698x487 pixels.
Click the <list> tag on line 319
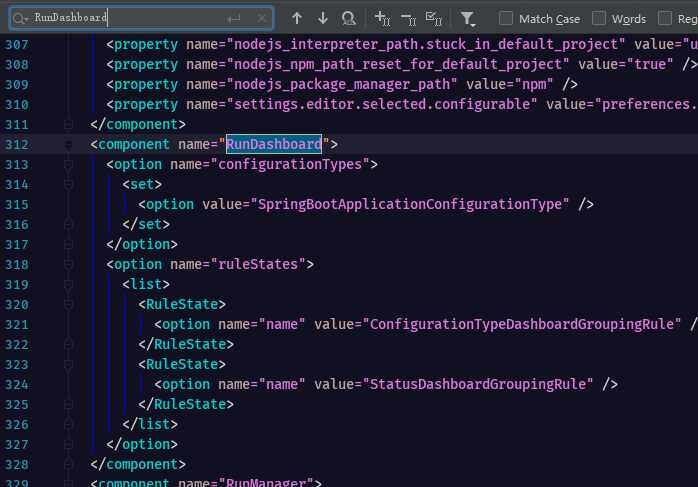[x=146, y=284]
